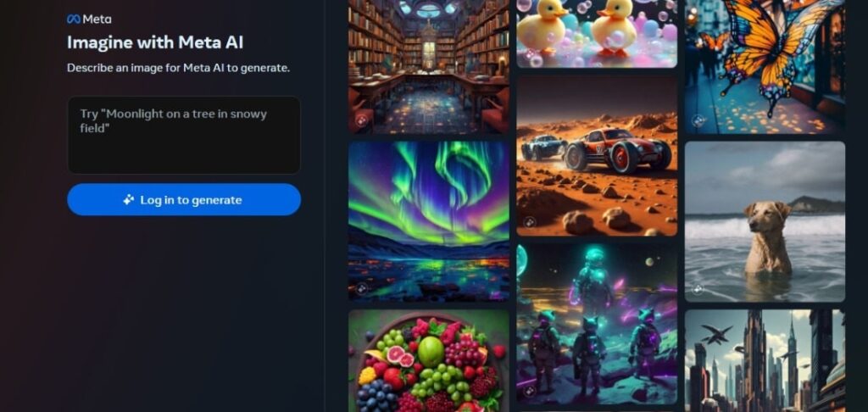The image size is (868, 412).
Task: Log in to generate an image
Action: [x=184, y=200]
